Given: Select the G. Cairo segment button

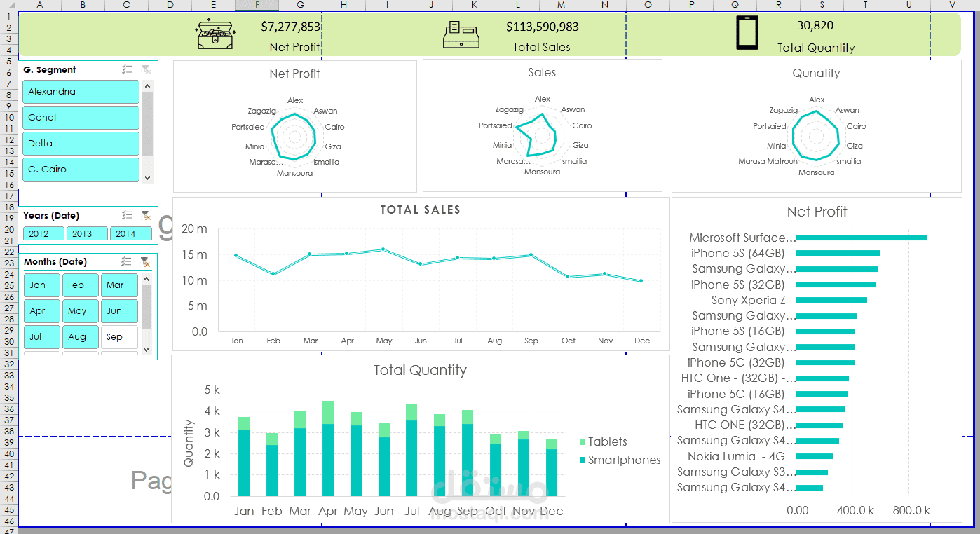Looking at the screenshot, I should 81,170.
